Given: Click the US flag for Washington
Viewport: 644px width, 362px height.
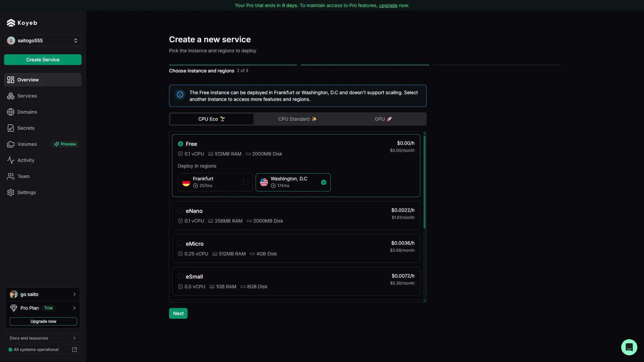Looking at the screenshot, I should pyautogui.click(x=264, y=182).
